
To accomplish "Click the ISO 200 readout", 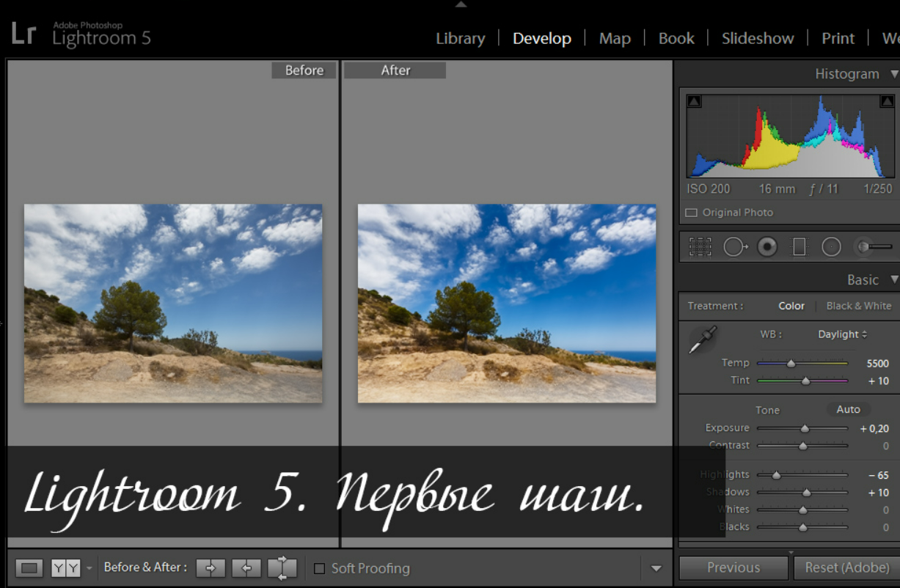I will (x=709, y=188).
